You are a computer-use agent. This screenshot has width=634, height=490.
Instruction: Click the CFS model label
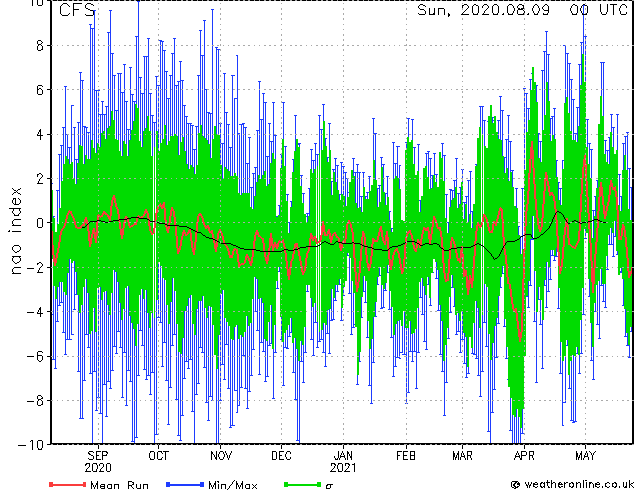click(x=77, y=10)
